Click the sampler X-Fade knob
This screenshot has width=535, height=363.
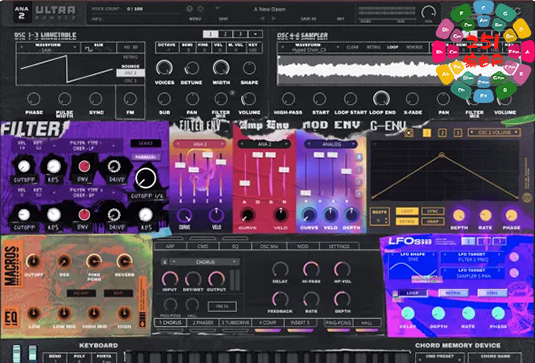coord(412,99)
